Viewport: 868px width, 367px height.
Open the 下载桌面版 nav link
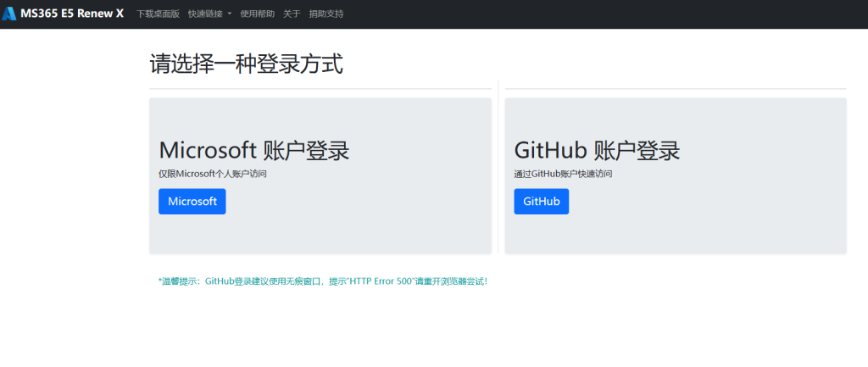click(x=159, y=14)
